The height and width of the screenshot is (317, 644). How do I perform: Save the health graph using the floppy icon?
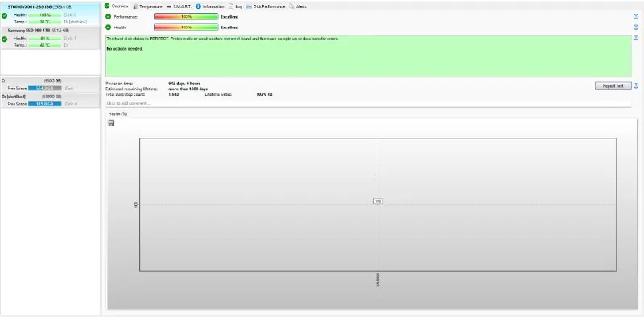pyautogui.click(x=111, y=123)
